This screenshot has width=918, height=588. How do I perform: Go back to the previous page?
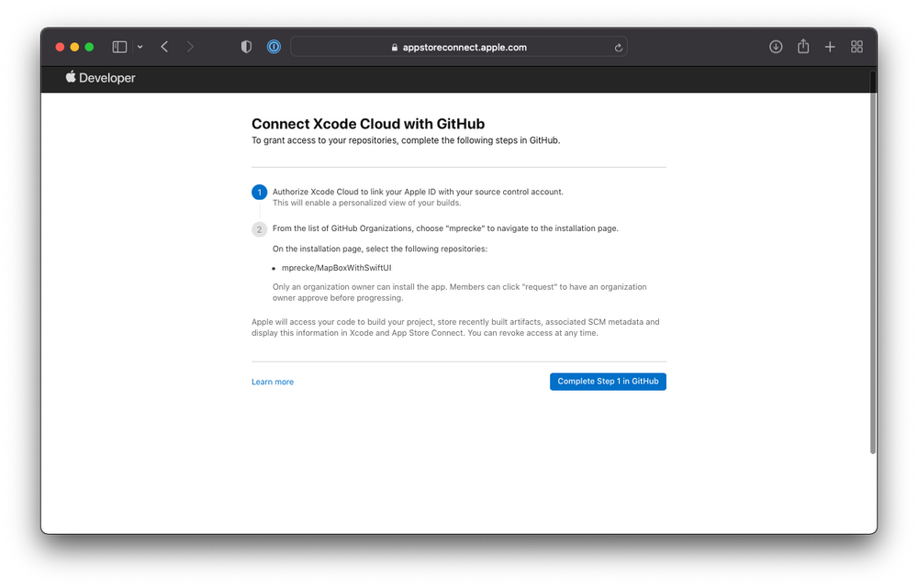pos(164,47)
